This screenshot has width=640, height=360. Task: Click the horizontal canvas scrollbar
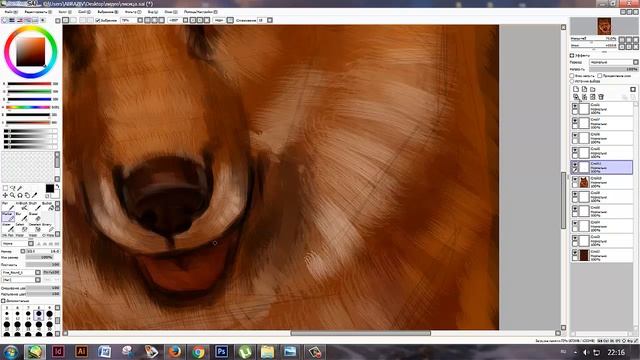(360, 333)
